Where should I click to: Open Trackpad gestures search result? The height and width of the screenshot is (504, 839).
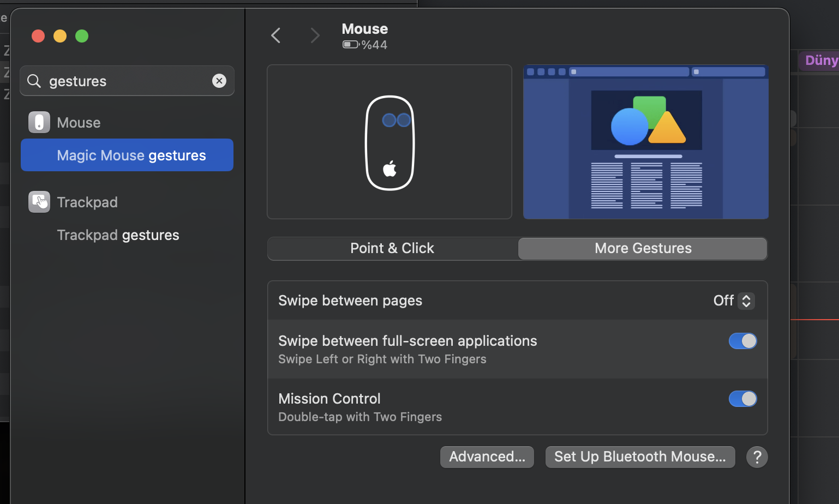pos(118,235)
